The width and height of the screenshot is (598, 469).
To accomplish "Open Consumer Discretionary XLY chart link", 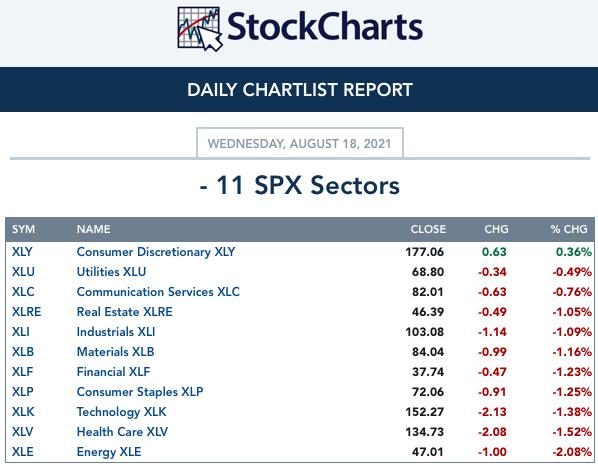I will 156,252.
